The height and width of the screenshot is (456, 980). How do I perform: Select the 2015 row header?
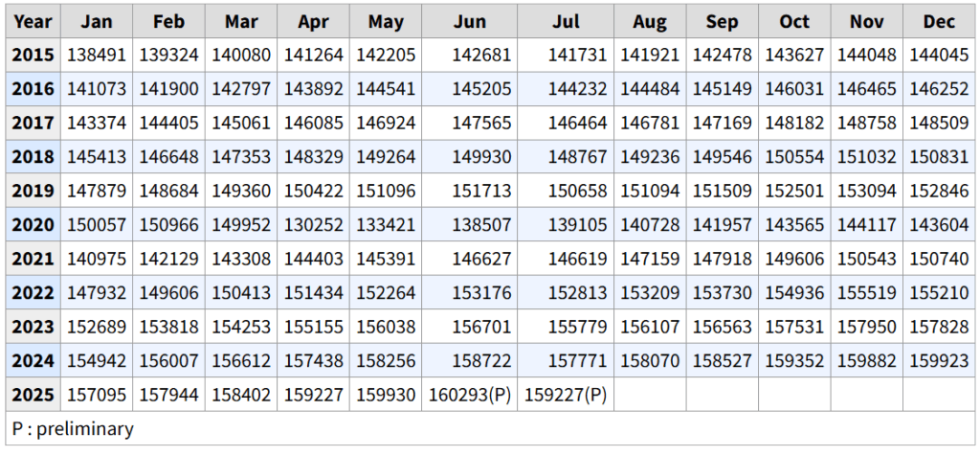(x=33, y=55)
